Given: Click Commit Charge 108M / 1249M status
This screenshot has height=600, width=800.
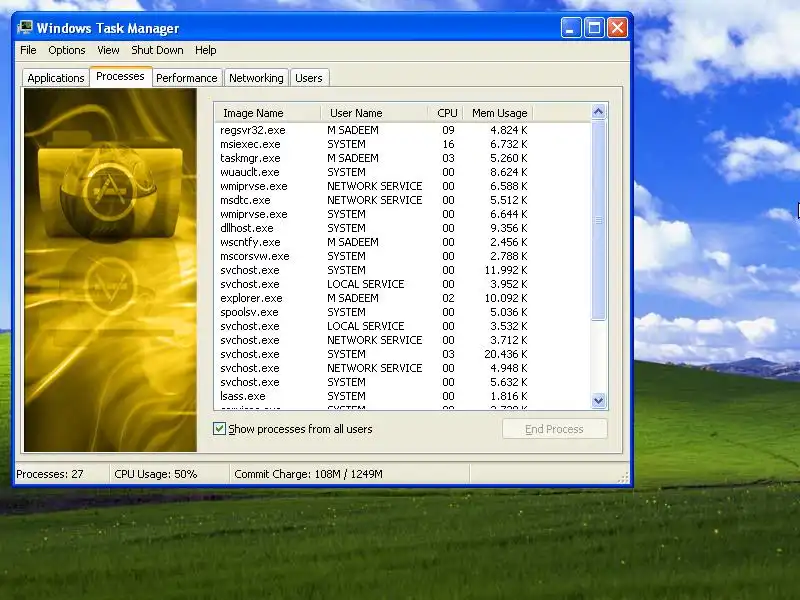Looking at the screenshot, I should (308, 474).
